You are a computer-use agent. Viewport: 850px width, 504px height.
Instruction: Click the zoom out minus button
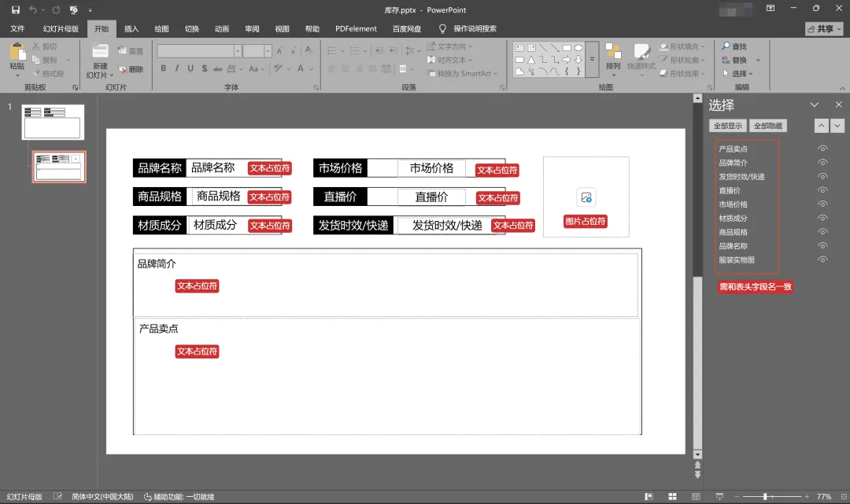coord(737,496)
